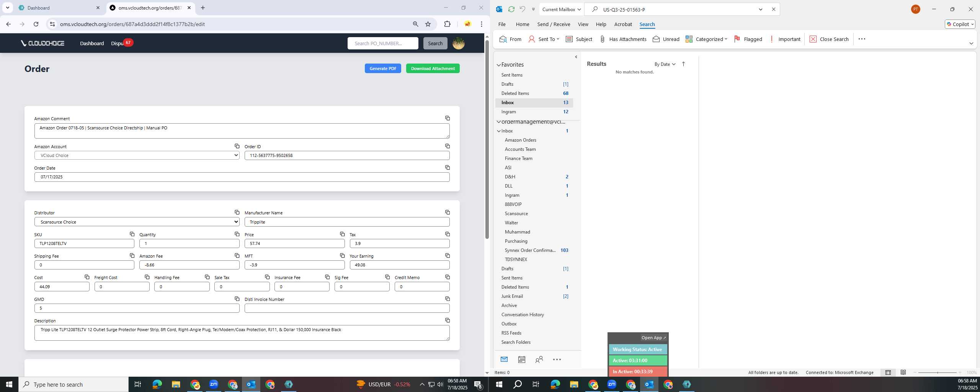Screen dimensions: 980x392
Task: Copy the Description text
Action: pyautogui.click(x=447, y=320)
